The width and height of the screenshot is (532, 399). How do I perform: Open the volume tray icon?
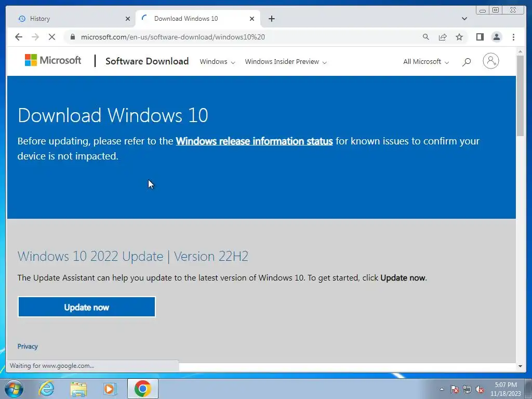click(480, 389)
